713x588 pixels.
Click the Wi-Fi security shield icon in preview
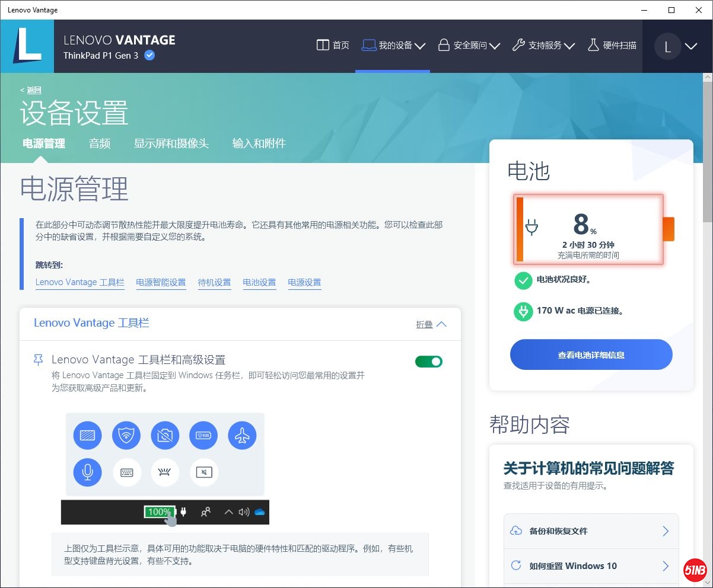tap(126, 437)
